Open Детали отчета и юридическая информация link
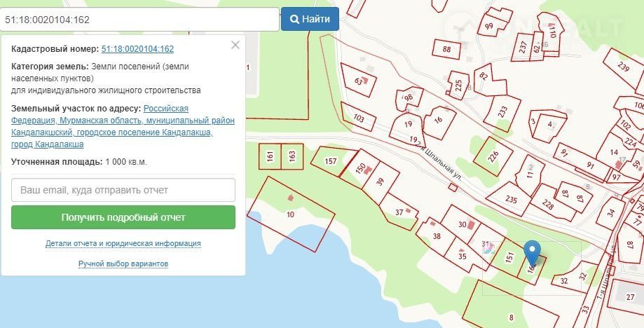This screenshot has width=644, height=328. 123,243
